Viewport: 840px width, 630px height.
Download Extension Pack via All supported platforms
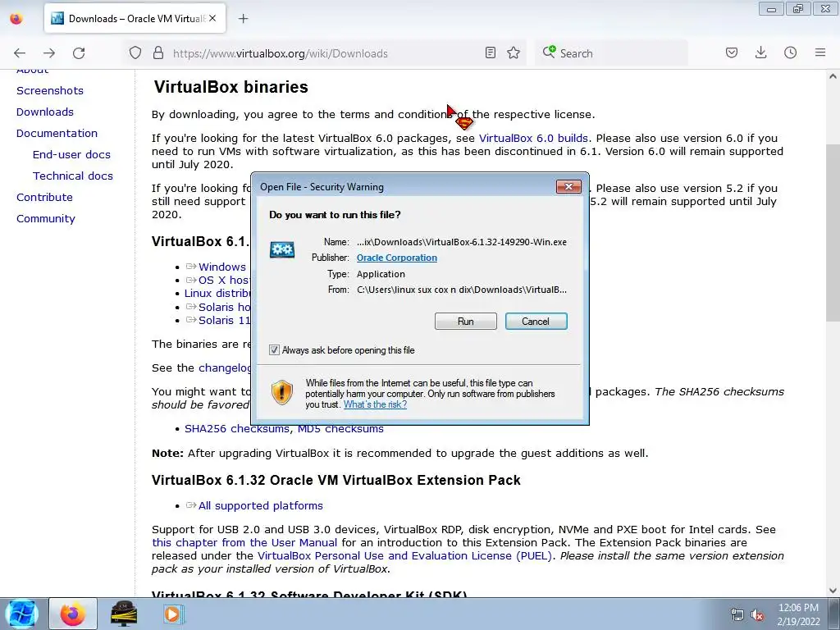[x=260, y=505]
